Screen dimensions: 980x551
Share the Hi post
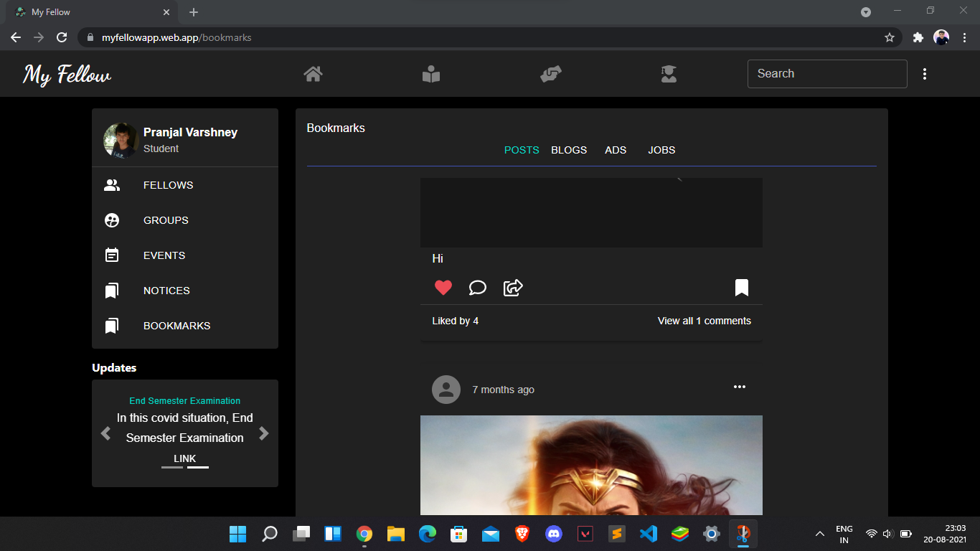(x=513, y=288)
